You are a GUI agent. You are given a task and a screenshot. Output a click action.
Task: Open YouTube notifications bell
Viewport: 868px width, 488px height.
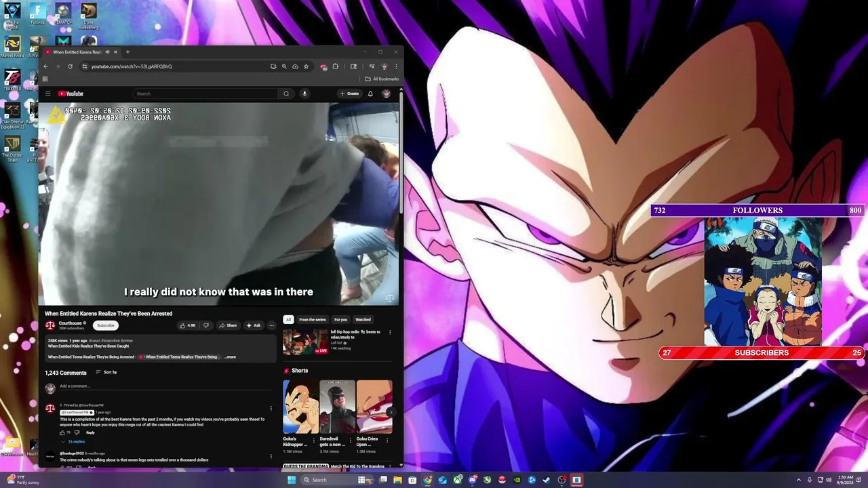[370, 94]
